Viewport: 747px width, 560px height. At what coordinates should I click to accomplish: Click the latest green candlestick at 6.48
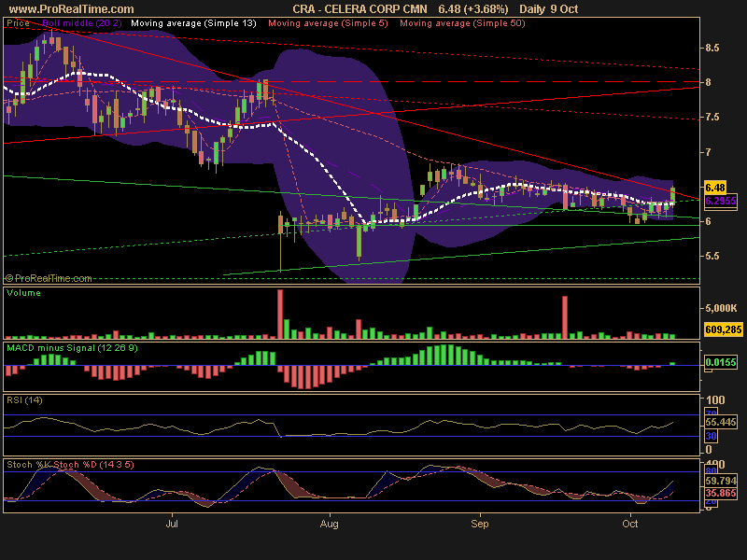pyautogui.click(x=672, y=195)
